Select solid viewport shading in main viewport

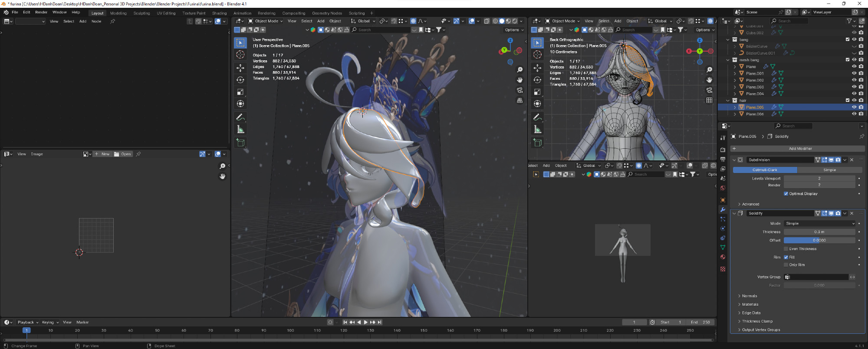point(502,21)
